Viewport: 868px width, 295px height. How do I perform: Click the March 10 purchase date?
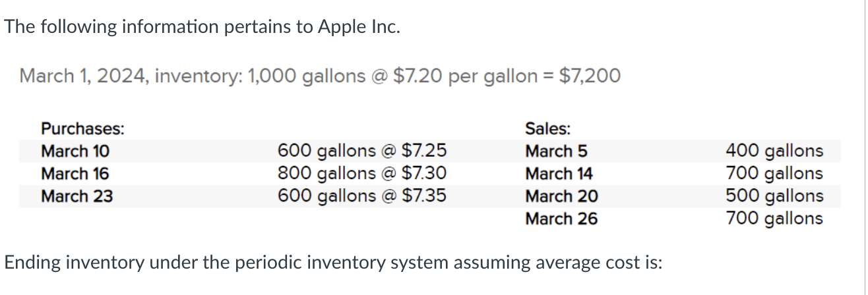click(75, 151)
